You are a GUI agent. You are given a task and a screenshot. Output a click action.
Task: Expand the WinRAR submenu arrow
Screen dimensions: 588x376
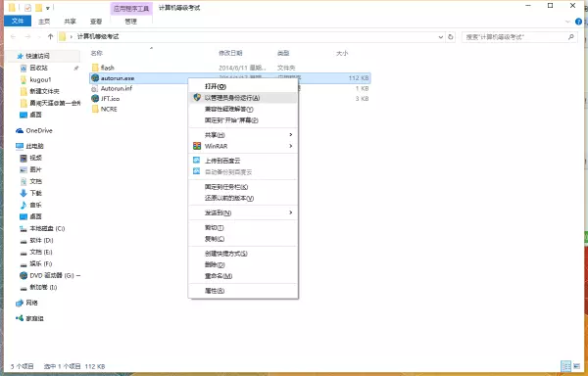[x=291, y=146]
